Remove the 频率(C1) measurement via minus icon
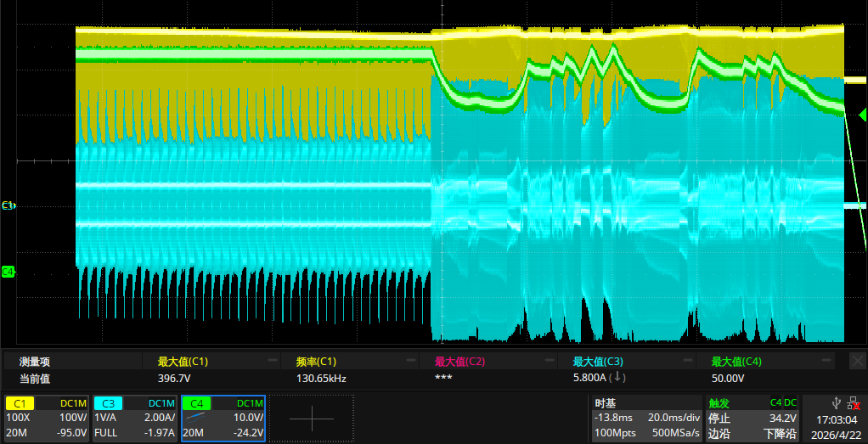 click(410, 361)
